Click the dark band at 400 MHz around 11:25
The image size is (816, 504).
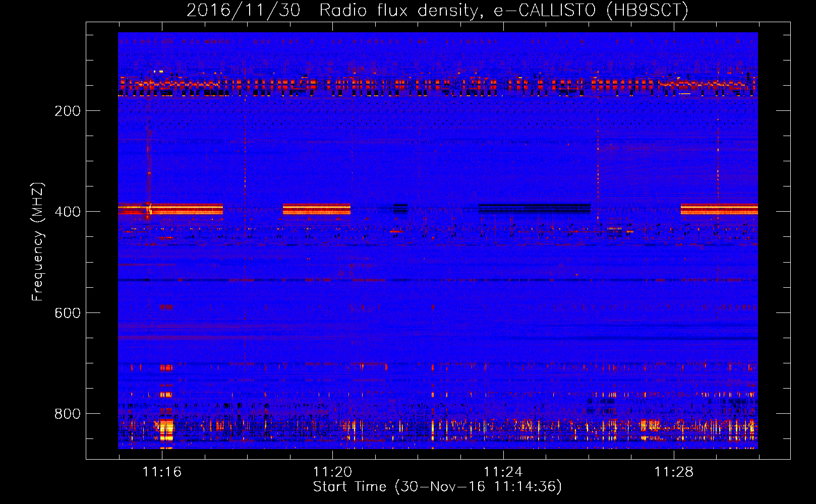click(x=535, y=208)
